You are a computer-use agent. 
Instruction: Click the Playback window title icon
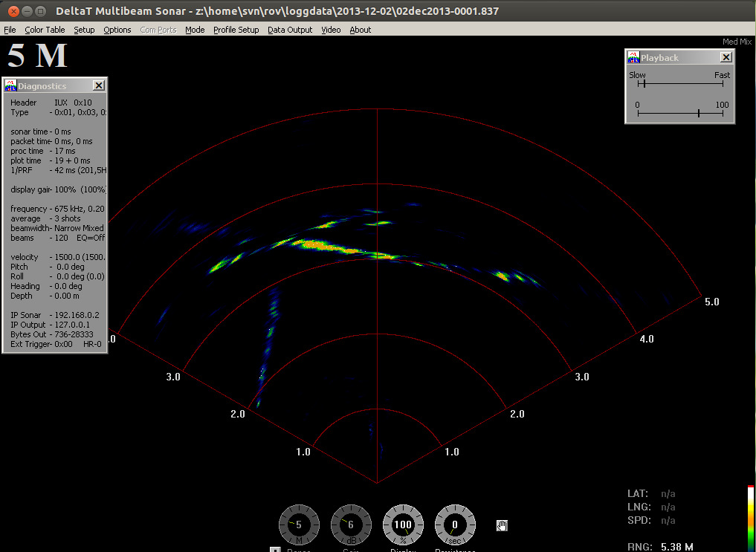point(633,57)
